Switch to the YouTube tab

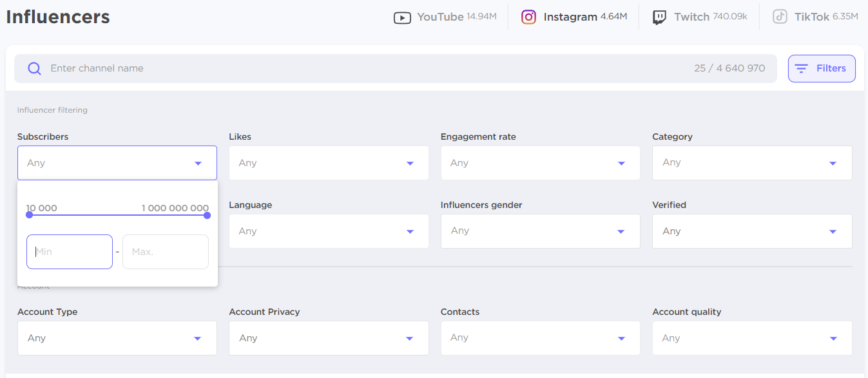[445, 17]
